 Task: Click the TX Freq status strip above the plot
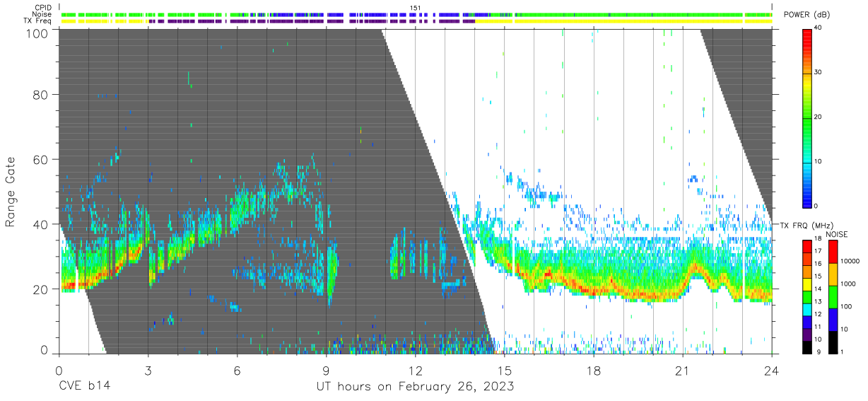416,21
